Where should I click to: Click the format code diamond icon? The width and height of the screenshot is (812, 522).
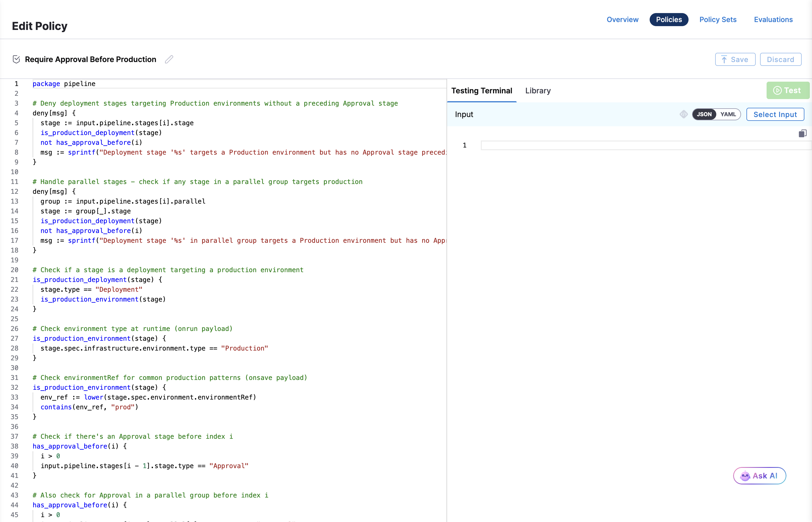(683, 114)
